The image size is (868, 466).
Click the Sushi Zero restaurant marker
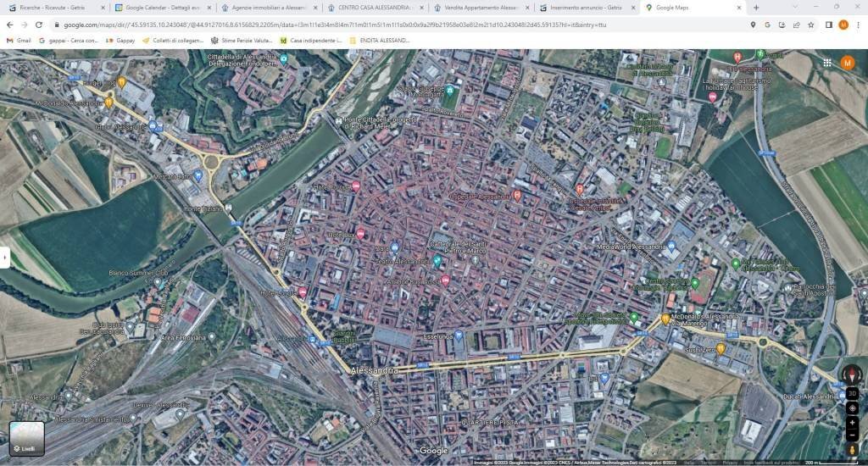pos(721,349)
